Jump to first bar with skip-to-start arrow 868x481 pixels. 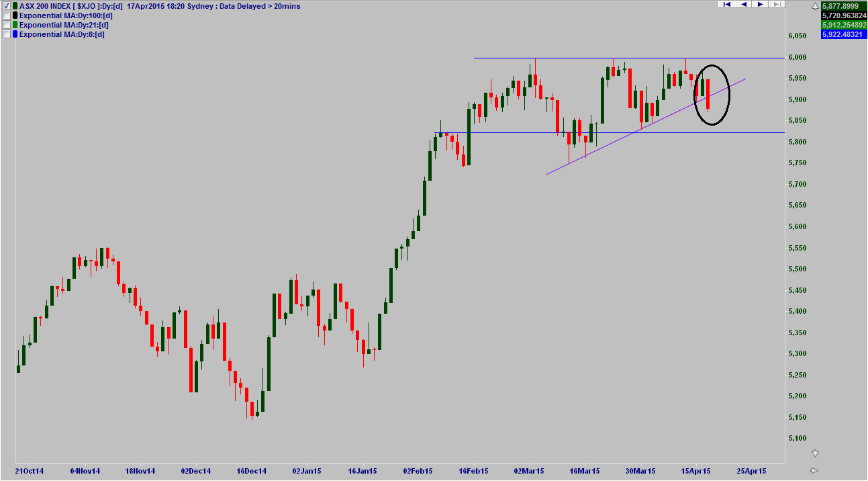[726, 4]
